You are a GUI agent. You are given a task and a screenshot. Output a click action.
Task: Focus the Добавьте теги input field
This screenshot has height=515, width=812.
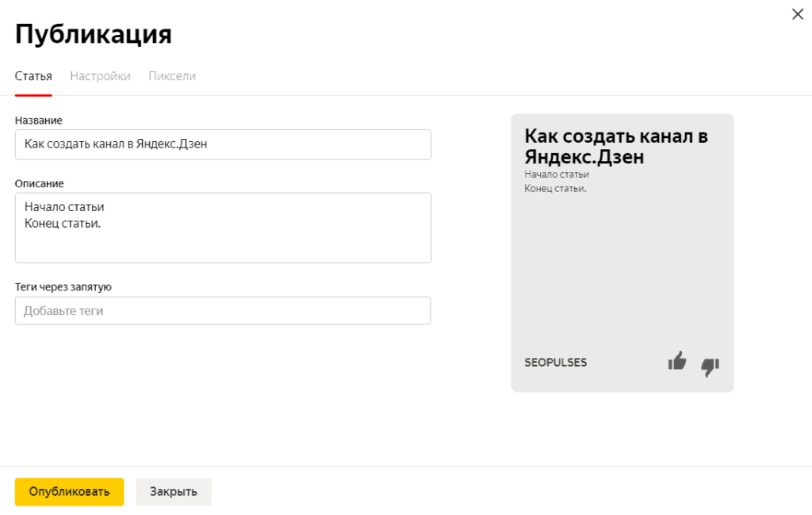(x=222, y=310)
